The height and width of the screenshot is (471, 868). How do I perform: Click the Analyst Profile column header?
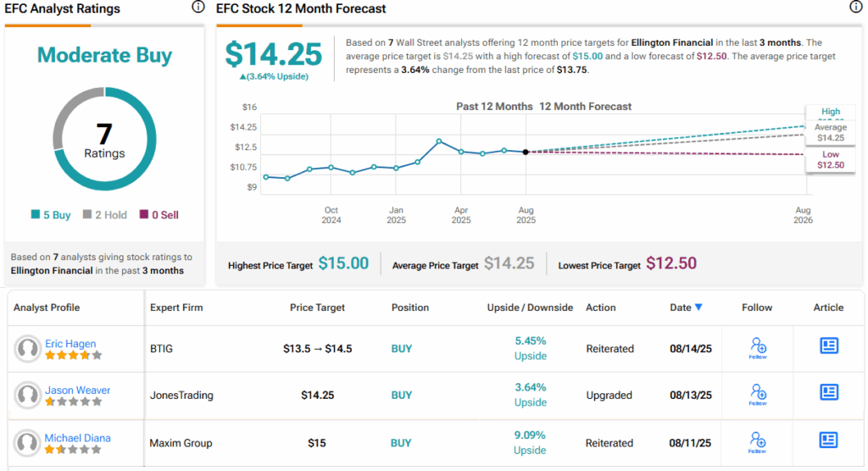(x=47, y=308)
